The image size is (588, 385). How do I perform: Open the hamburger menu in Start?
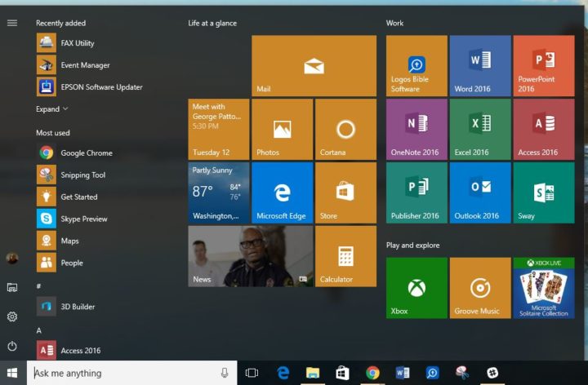12,23
